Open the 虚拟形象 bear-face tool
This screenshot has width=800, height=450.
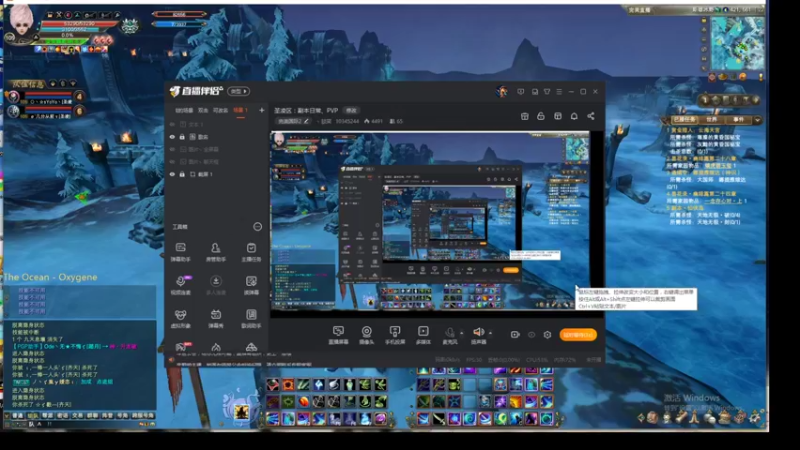181,318
